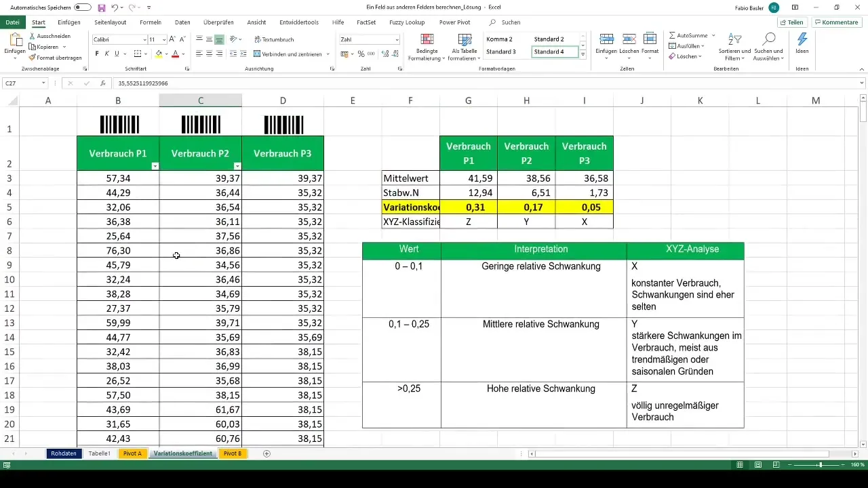Open the Kommentare button
Viewport: 868px width, 488px height.
(x=836, y=22)
